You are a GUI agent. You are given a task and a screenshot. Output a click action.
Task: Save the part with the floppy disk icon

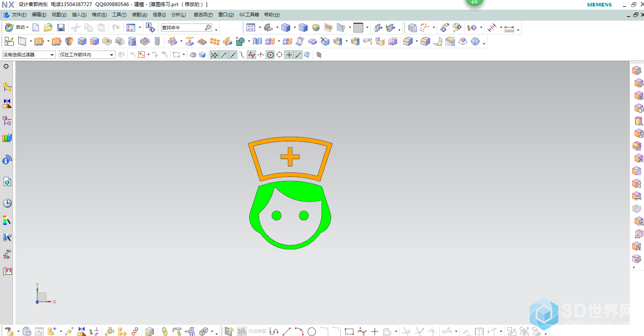click(x=61, y=28)
